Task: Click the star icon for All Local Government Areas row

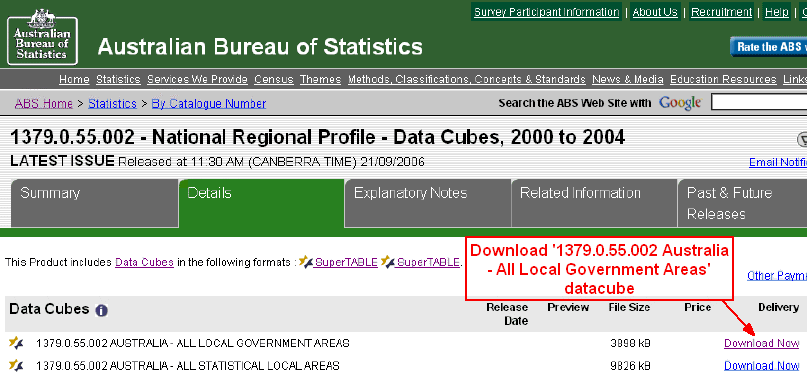Action: (16, 343)
